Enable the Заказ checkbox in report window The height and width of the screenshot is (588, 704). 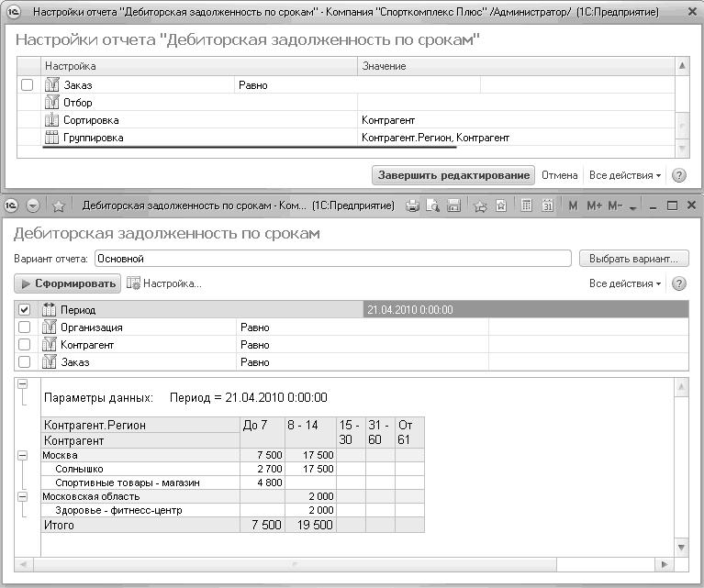24,361
